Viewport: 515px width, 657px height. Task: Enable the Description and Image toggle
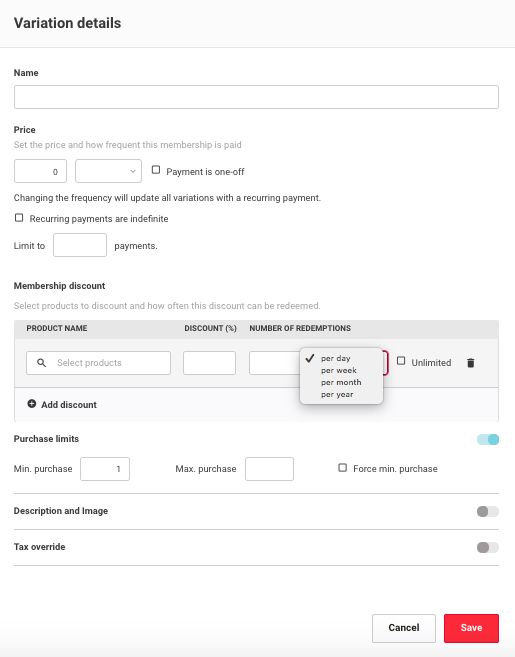tap(488, 512)
